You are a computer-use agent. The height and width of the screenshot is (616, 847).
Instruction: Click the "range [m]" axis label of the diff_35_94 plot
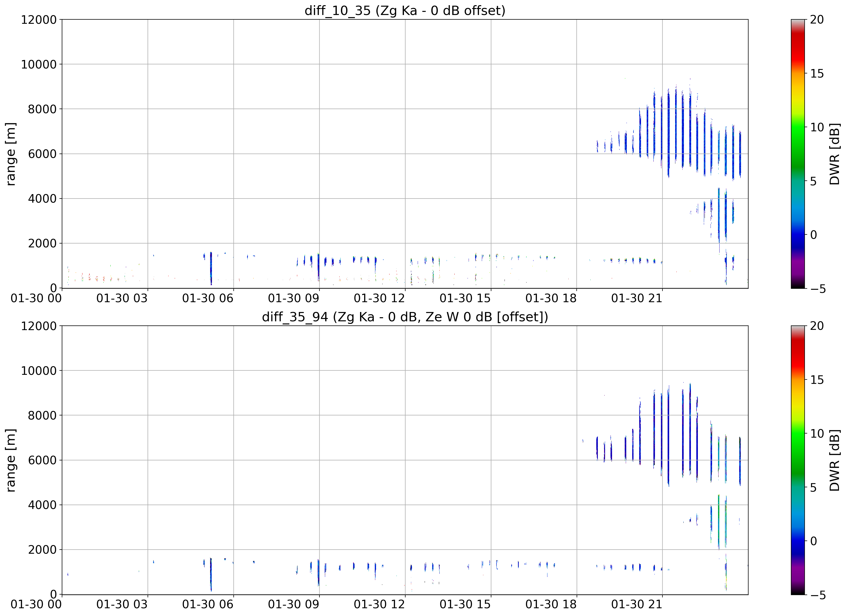tap(11, 460)
